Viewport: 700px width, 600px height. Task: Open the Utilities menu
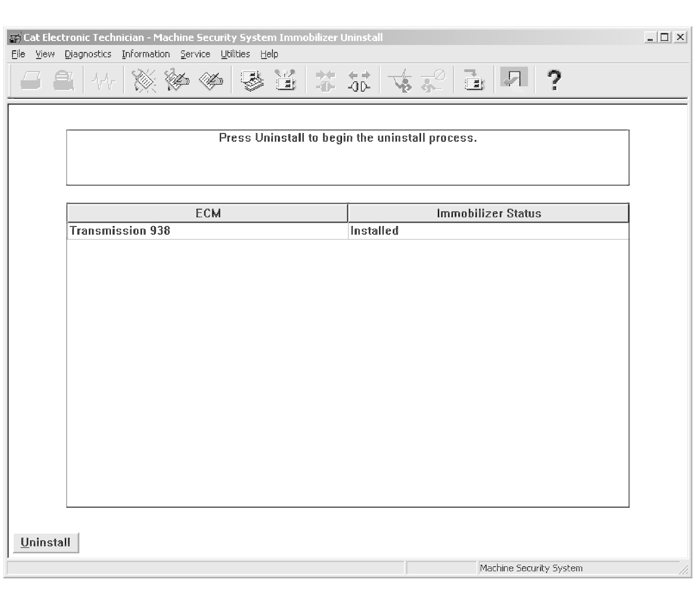tap(235, 54)
